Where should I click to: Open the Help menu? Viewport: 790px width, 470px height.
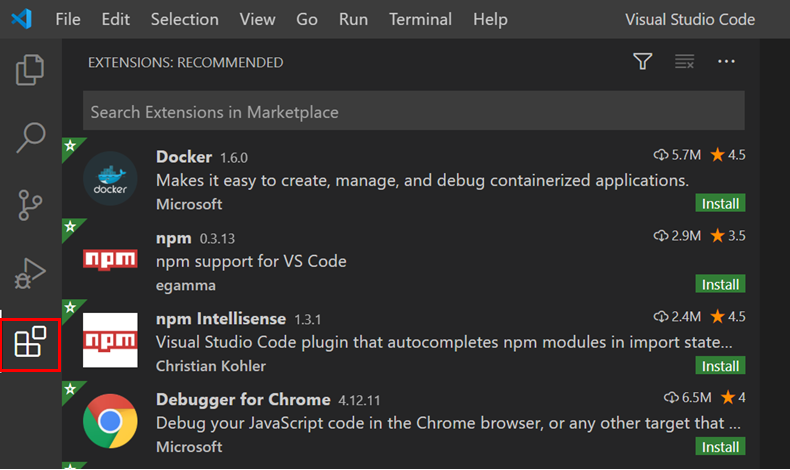(490, 19)
